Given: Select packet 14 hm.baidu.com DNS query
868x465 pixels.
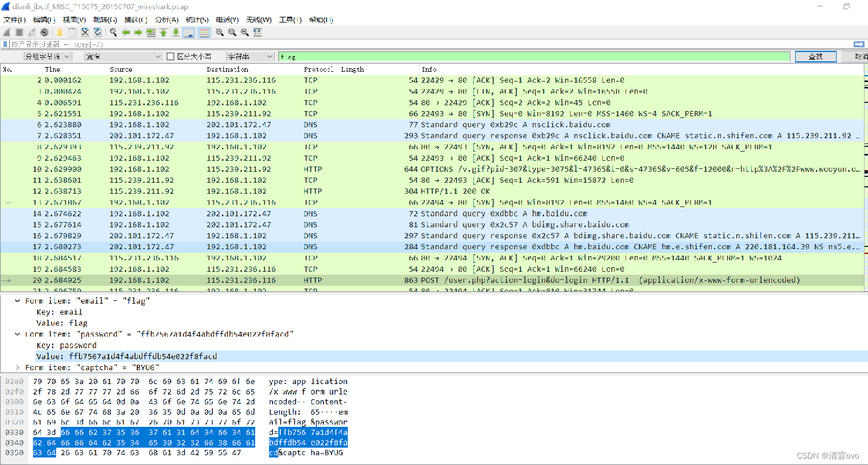Looking at the screenshot, I should (x=431, y=213).
